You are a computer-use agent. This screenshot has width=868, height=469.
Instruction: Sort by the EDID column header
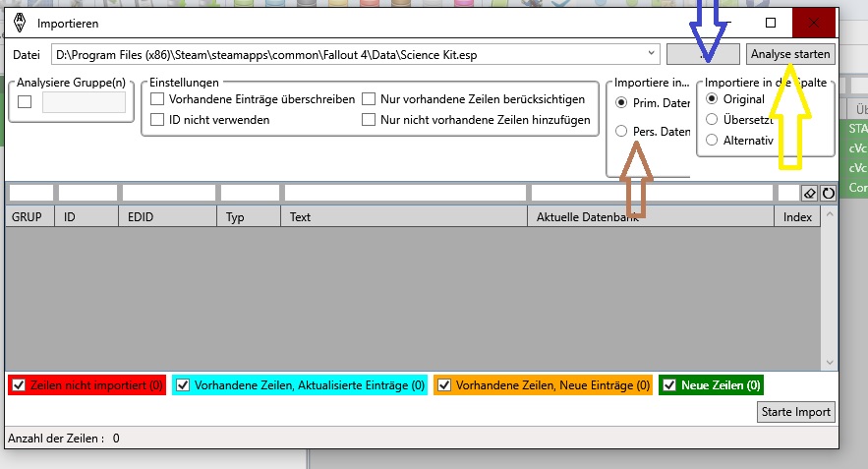point(167,216)
